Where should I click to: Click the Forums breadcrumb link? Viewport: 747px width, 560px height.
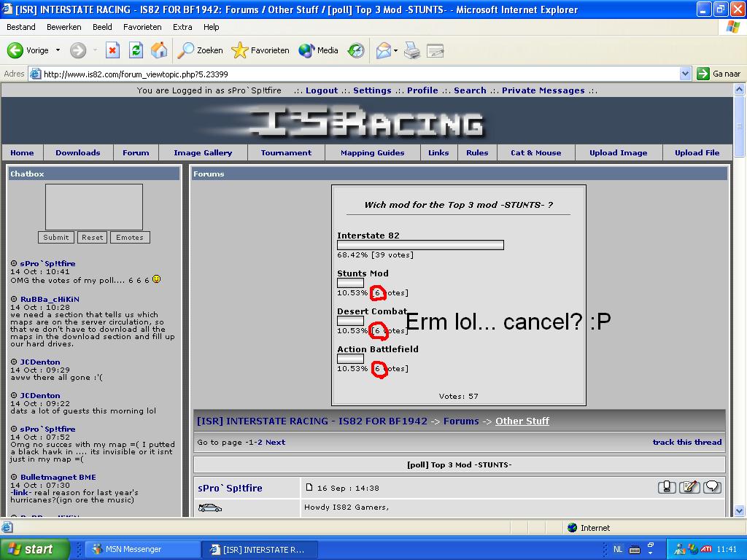tap(461, 421)
